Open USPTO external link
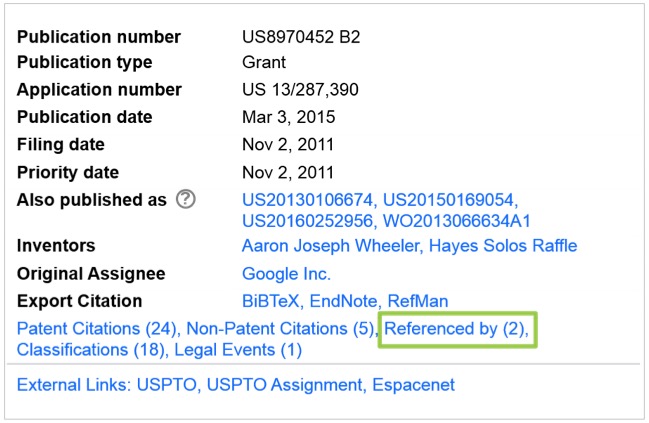The width and height of the screenshot is (649, 423). 168,384
